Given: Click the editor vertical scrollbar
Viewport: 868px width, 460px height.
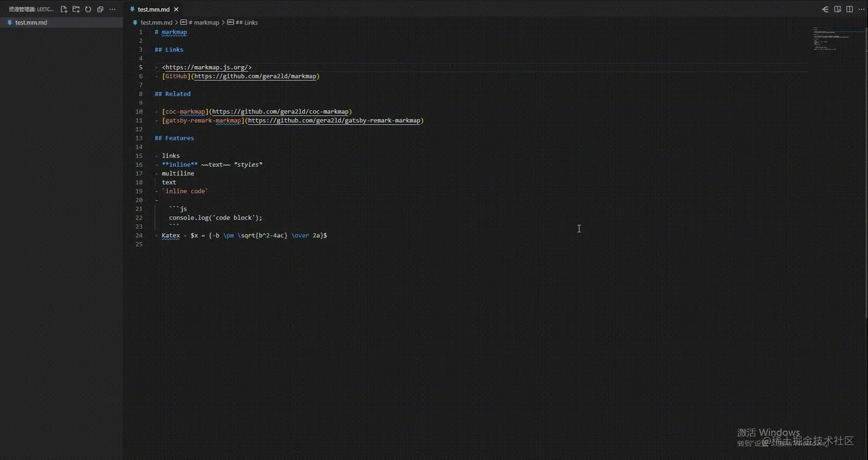Looking at the screenshot, I should click(866, 172).
